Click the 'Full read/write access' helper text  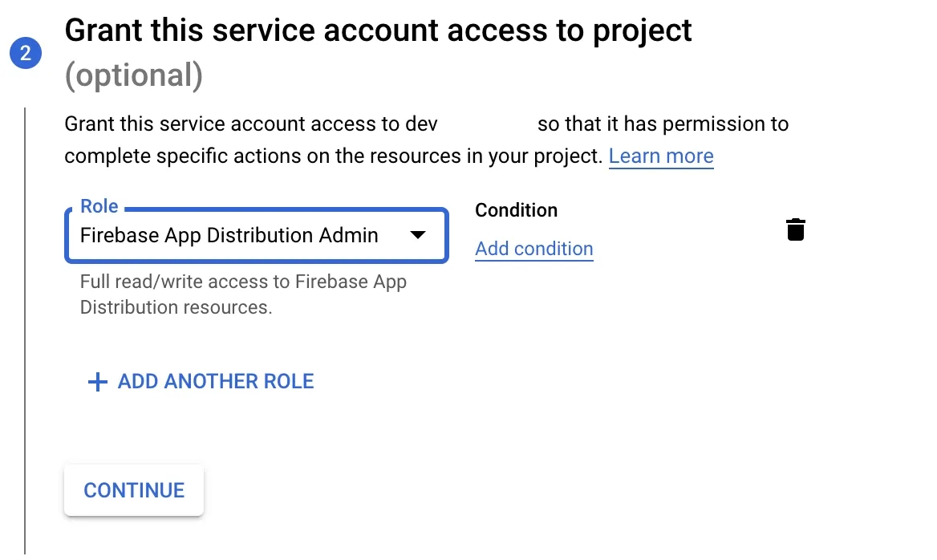[243, 282]
